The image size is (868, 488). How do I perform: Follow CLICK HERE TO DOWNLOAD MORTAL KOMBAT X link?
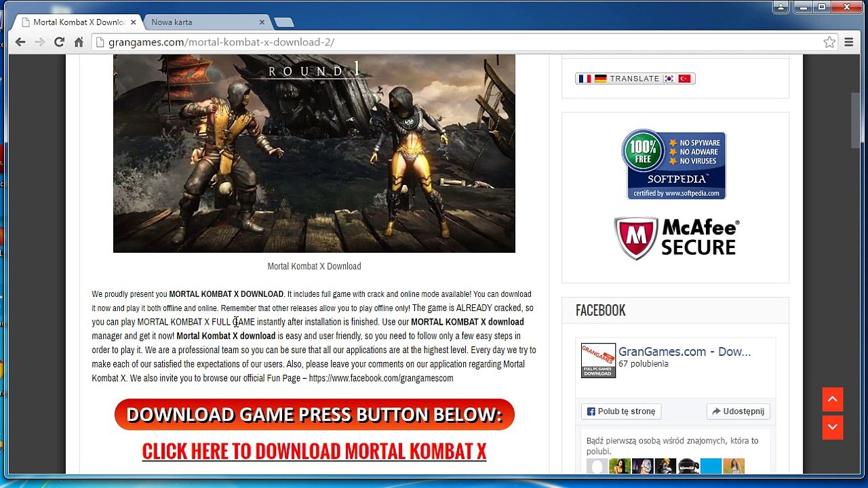pos(314,451)
